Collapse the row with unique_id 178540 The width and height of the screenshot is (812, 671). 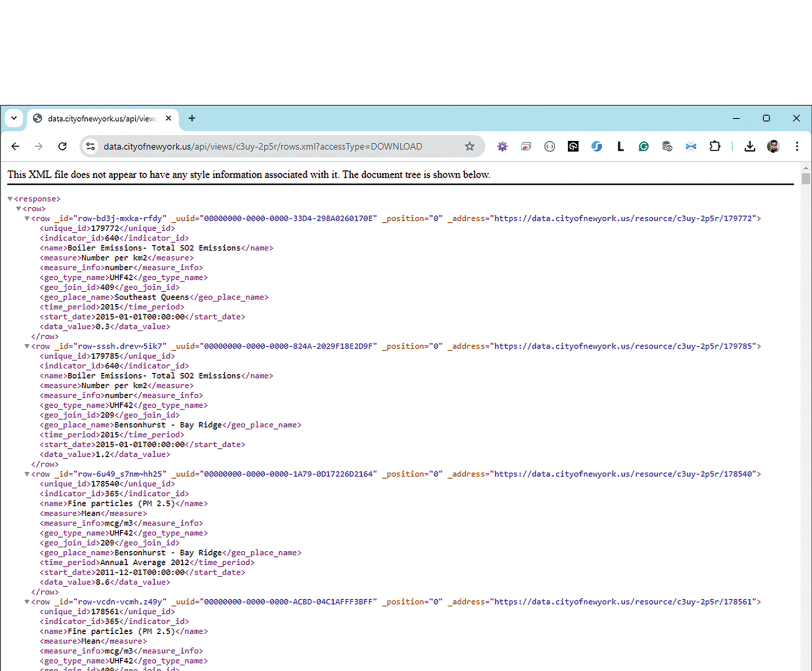click(27, 474)
